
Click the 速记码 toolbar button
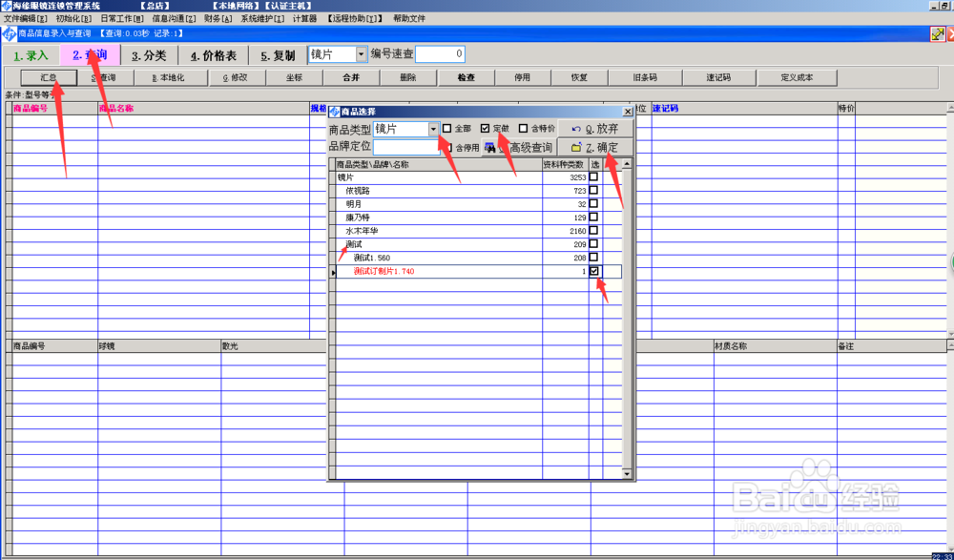[718, 78]
